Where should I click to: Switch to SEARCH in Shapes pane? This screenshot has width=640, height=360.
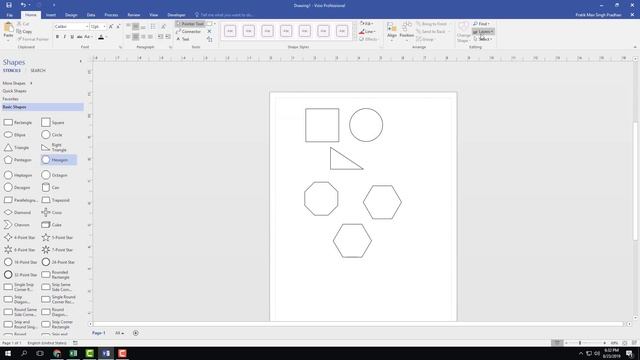click(x=38, y=71)
